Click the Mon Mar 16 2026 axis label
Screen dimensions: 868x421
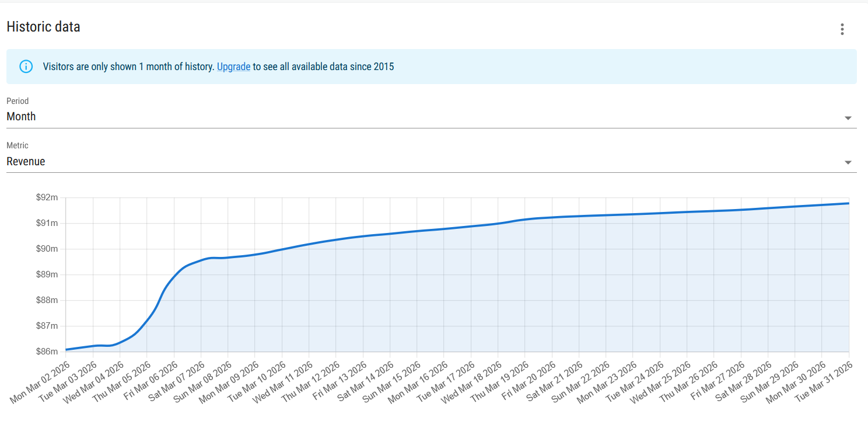(418, 382)
